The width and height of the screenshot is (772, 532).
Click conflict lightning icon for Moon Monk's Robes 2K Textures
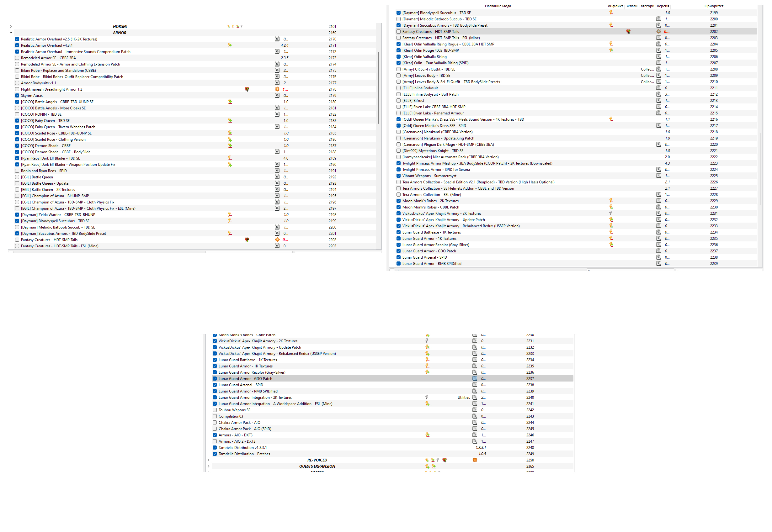click(x=611, y=201)
